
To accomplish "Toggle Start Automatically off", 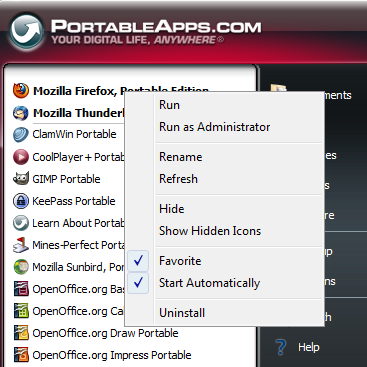I will [209, 283].
